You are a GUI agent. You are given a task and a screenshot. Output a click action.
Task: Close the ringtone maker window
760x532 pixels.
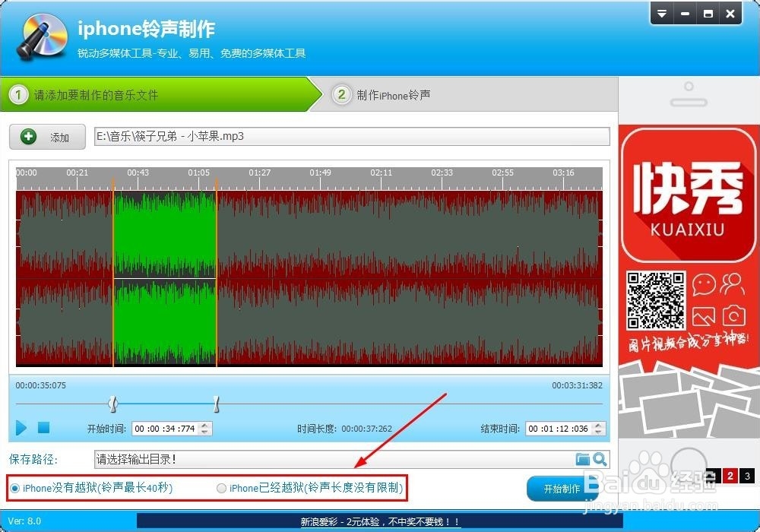point(730,14)
